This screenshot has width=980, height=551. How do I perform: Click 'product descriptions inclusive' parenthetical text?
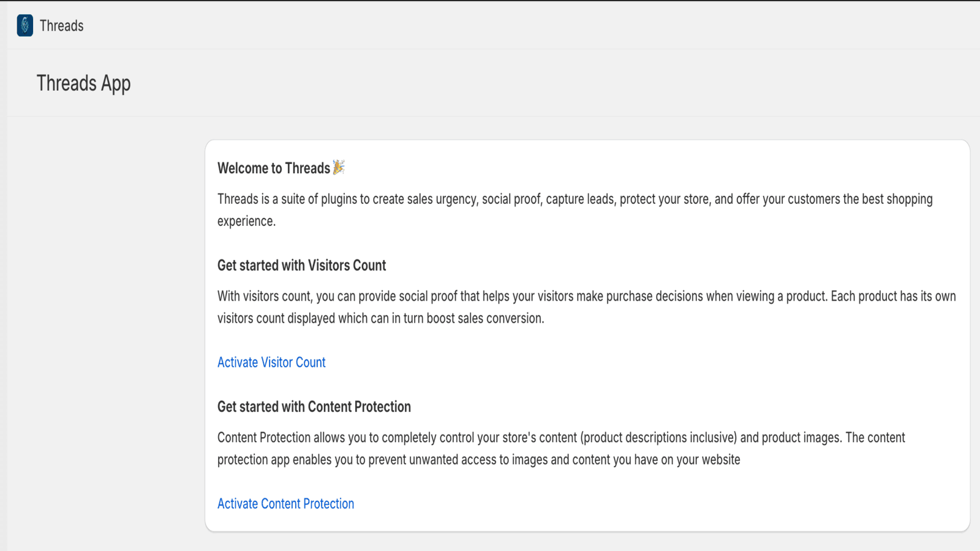click(658, 438)
